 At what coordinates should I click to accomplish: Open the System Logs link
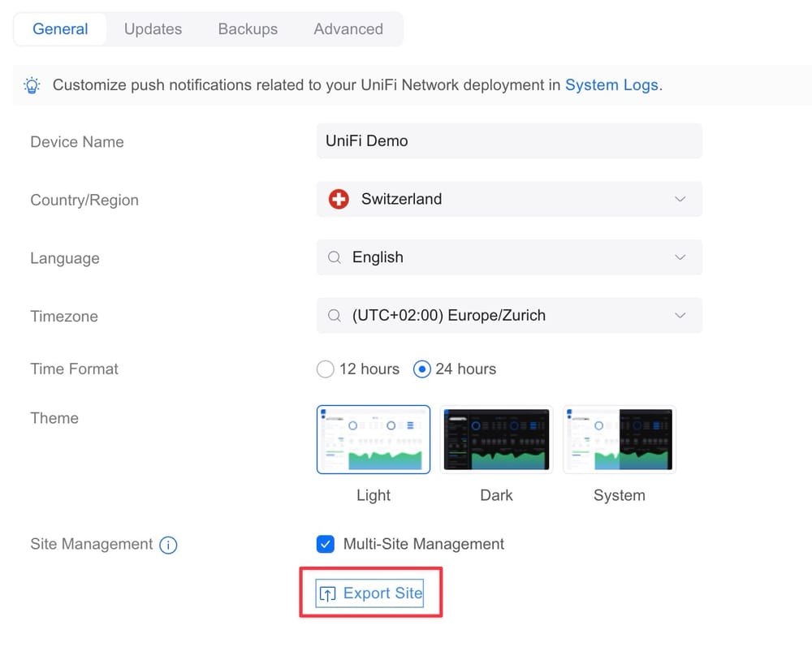click(x=611, y=85)
